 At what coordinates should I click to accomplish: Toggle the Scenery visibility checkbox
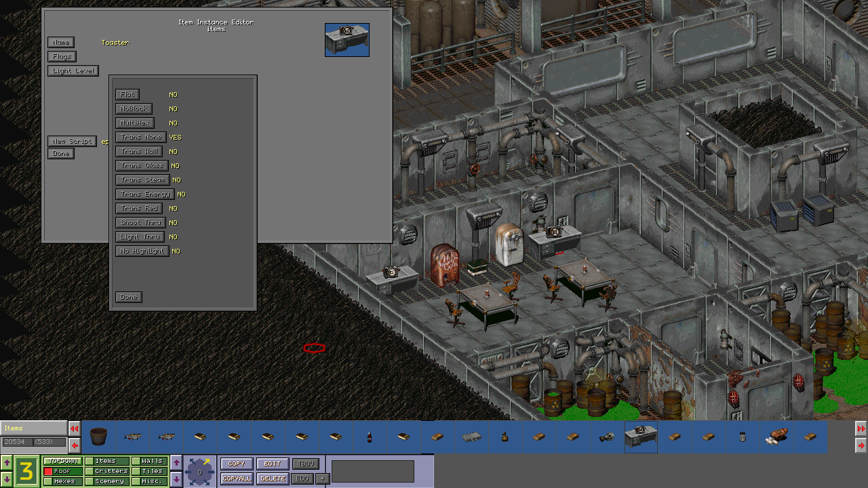[x=90, y=481]
